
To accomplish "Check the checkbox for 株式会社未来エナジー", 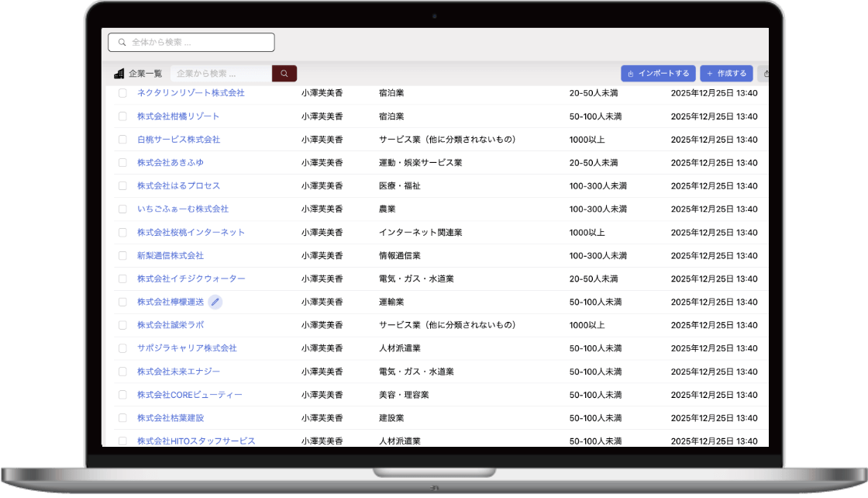I will pyautogui.click(x=122, y=371).
